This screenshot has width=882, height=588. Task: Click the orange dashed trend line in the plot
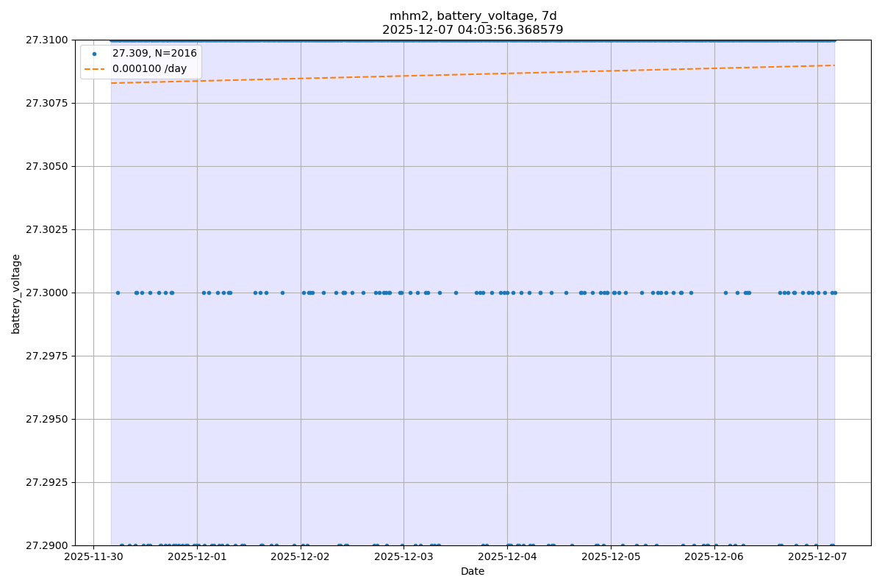pyautogui.click(x=473, y=74)
